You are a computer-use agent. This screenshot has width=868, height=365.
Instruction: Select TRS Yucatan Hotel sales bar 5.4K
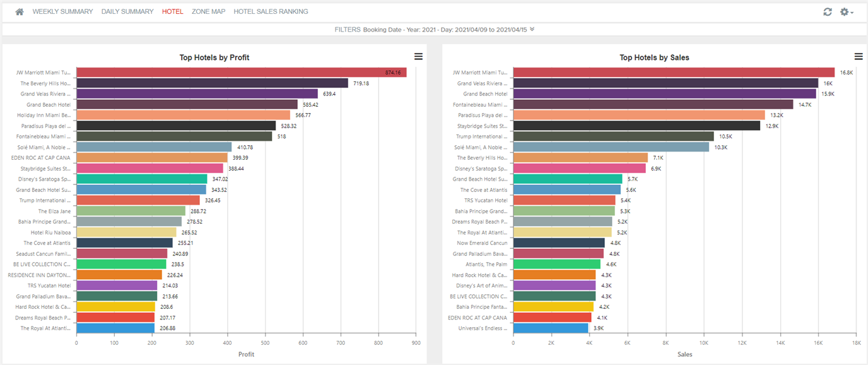(564, 200)
